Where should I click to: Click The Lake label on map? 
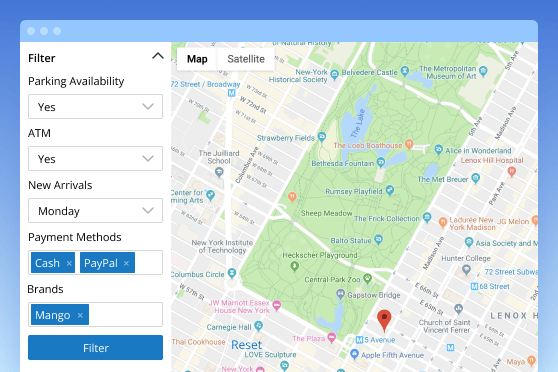tap(358, 123)
